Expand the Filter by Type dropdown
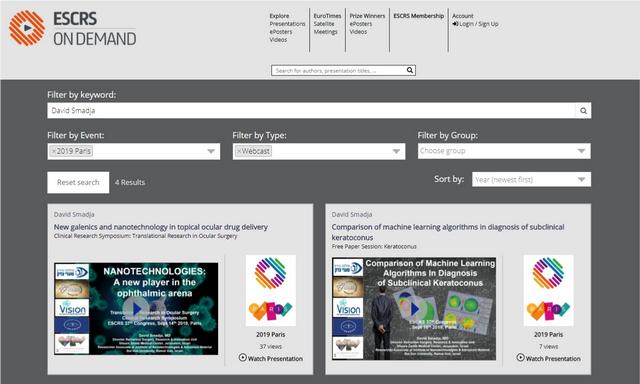 coord(396,151)
